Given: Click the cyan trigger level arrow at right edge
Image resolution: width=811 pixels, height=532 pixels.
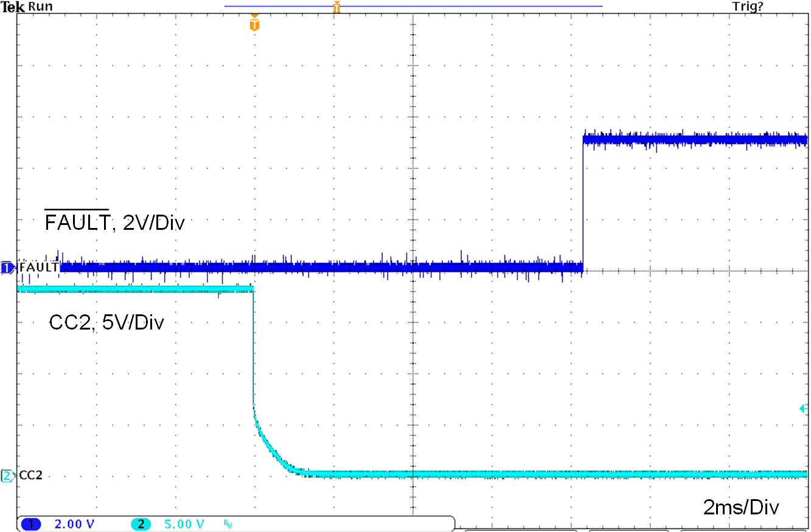Looking at the screenshot, I should pos(802,409).
